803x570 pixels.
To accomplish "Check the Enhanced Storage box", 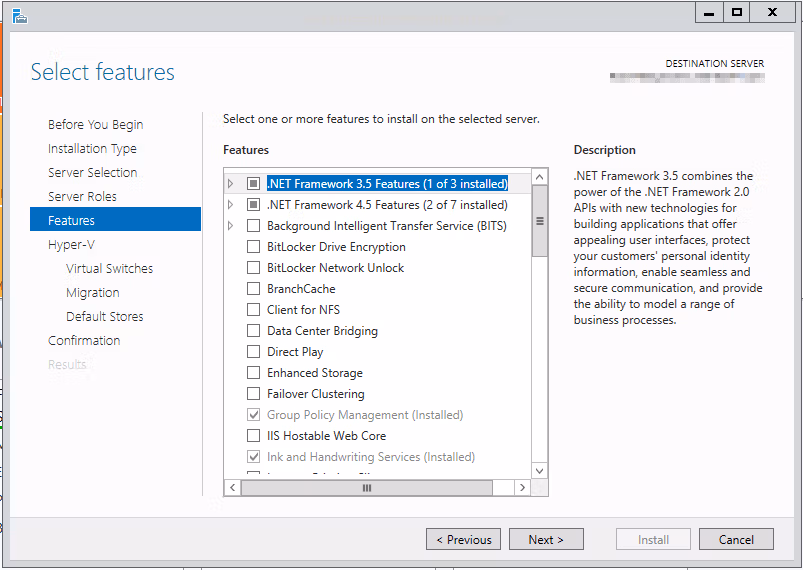I will (x=253, y=373).
